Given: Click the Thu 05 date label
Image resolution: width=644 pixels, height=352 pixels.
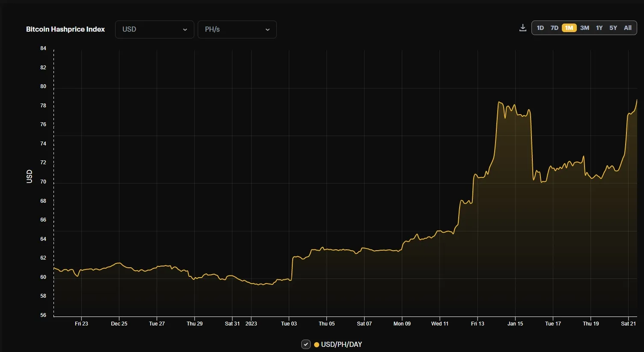Looking at the screenshot, I should [x=326, y=324].
